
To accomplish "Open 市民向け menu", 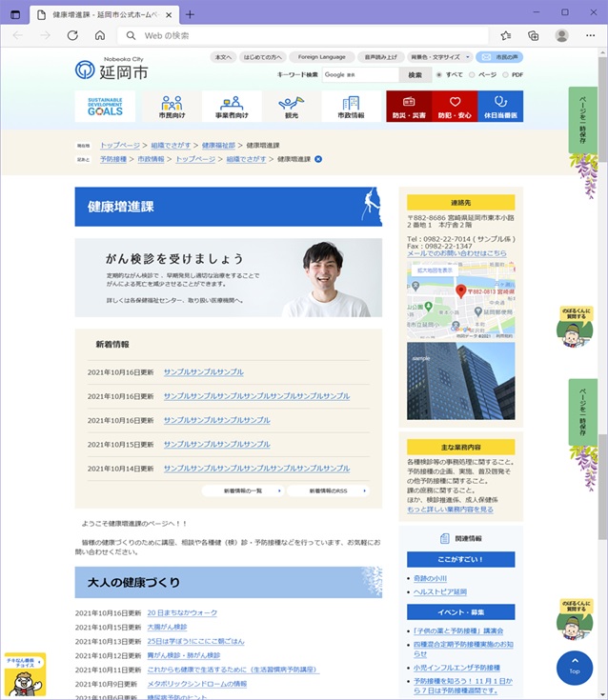I will (172, 107).
